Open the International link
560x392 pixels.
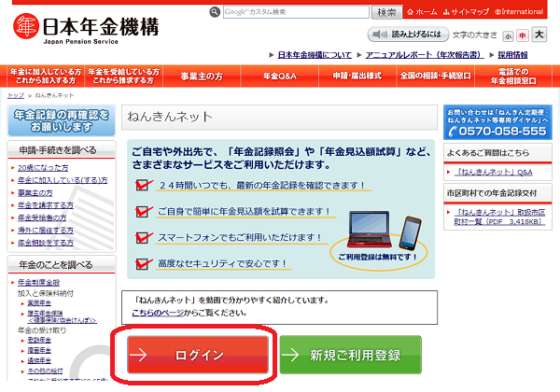coord(519,12)
